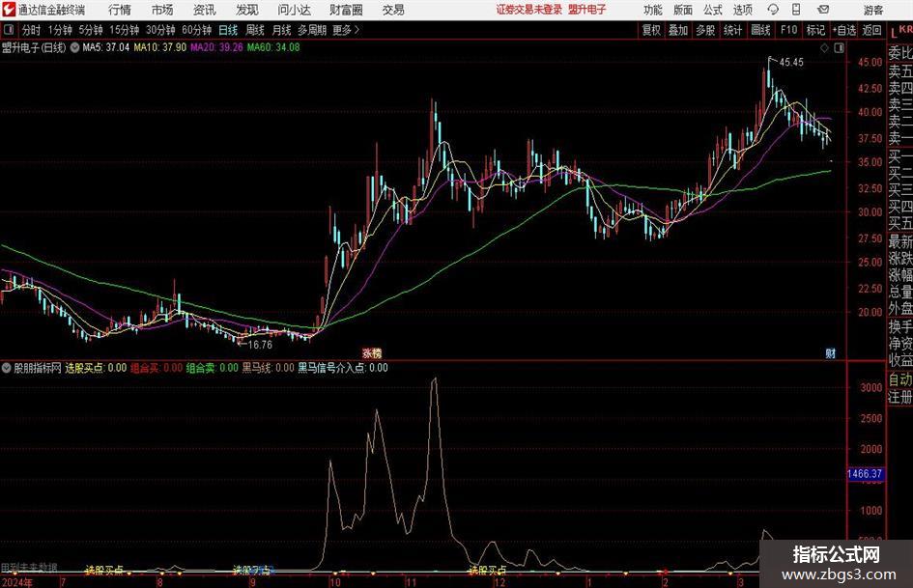Activate the 画线 drawing tool button
Image resolution: width=913 pixels, height=588 pixels.
760,30
